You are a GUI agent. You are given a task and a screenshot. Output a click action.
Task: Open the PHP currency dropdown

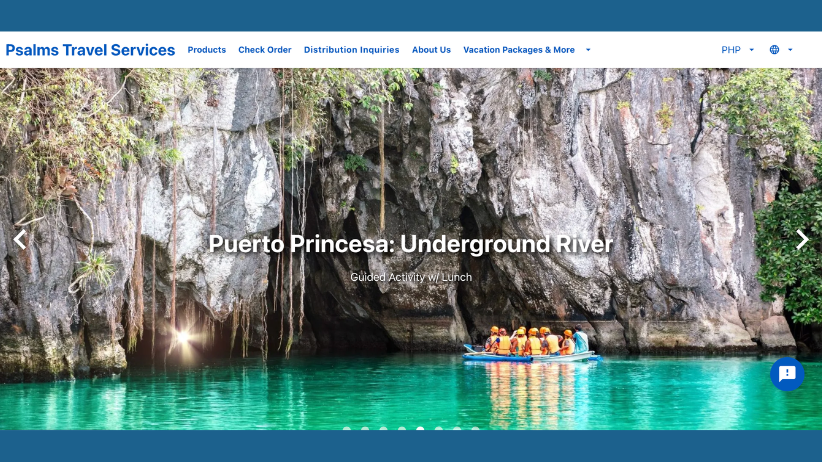point(737,50)
